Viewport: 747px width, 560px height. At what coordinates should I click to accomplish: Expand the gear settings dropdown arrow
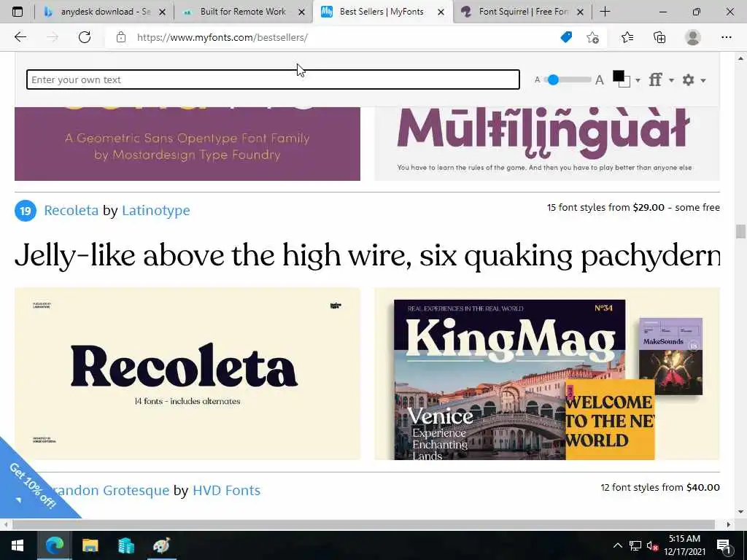point(703,80)
